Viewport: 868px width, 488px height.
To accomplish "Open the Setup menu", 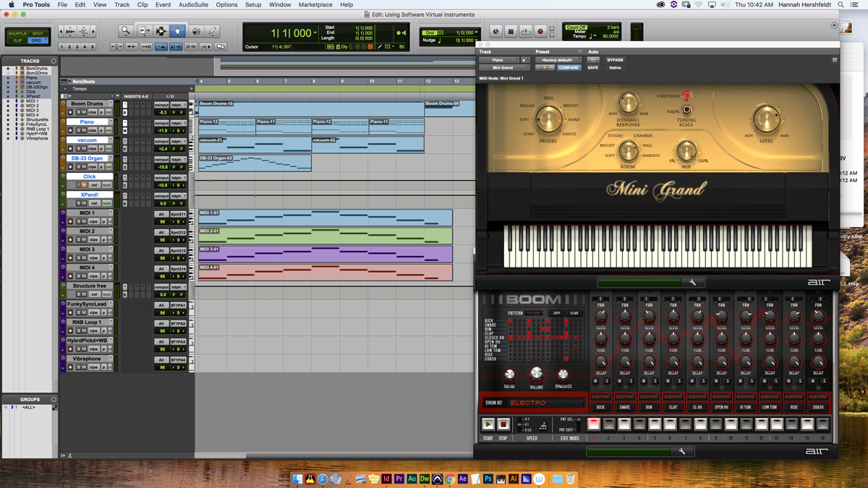I will [253, 4].
